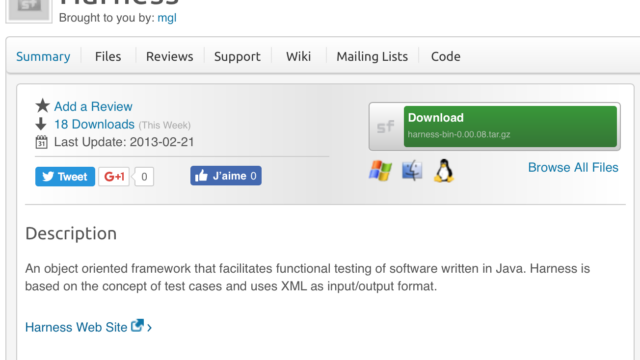Click the Linux penguin icon
The width and height of the screenshot is (640, 360).
pos(444,171)
